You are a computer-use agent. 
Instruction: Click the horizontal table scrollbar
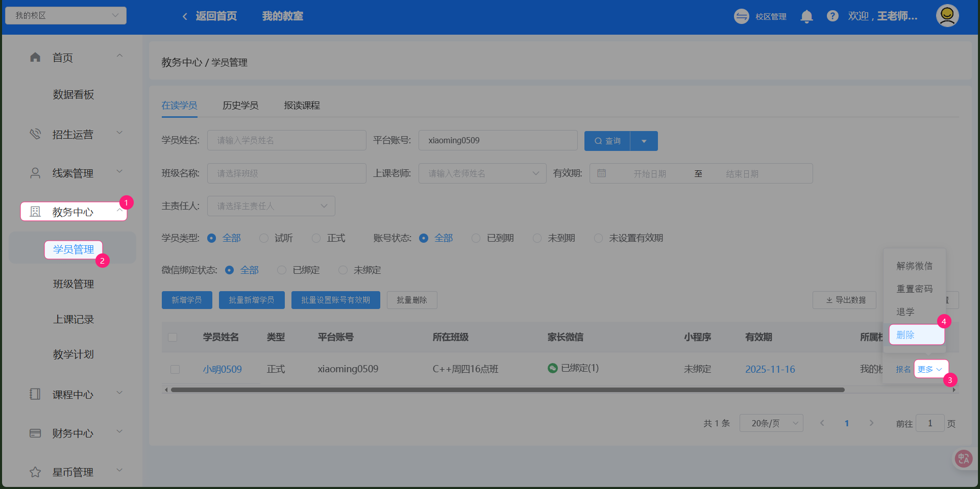[507, 390]
